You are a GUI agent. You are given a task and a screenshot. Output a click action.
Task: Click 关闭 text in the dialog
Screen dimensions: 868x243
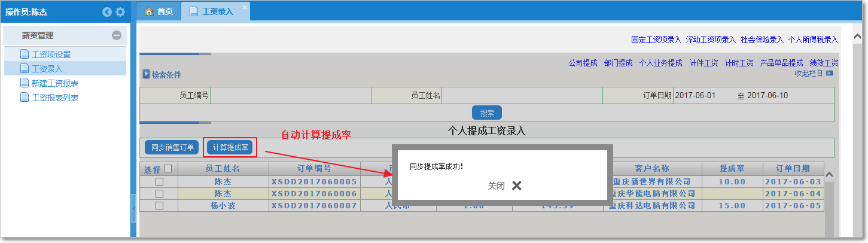496,186
